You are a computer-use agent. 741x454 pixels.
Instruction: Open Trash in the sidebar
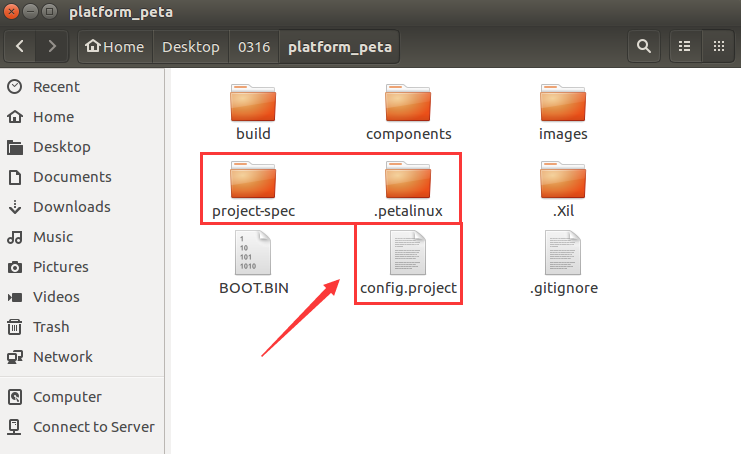point(82,327)
